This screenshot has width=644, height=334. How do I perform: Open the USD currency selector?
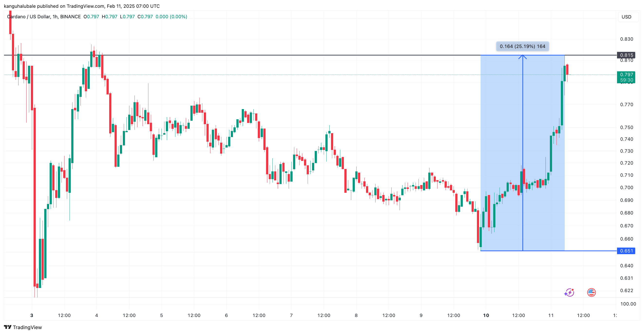coord(626,17)
